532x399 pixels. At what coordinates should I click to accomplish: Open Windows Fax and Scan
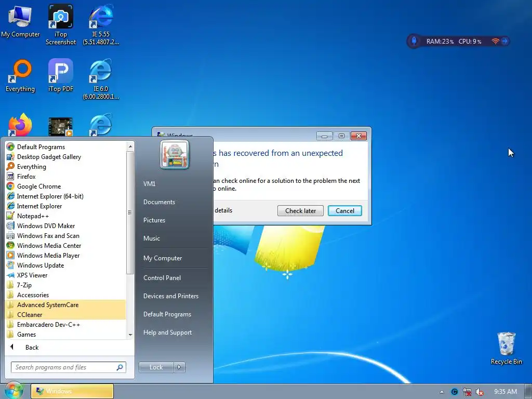pos(66,235)
